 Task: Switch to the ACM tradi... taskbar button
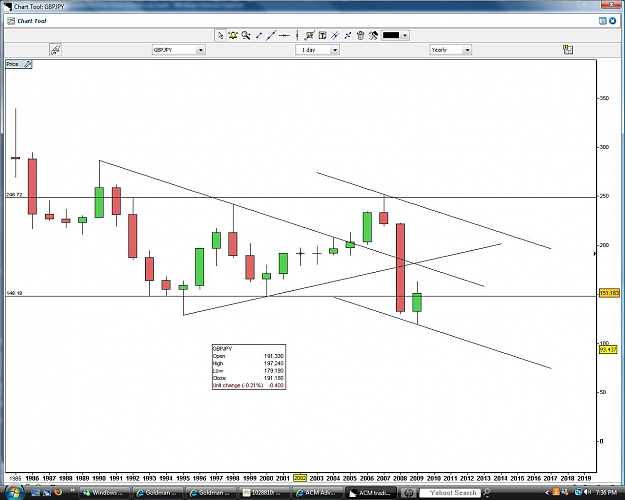(x=371, y=493)
